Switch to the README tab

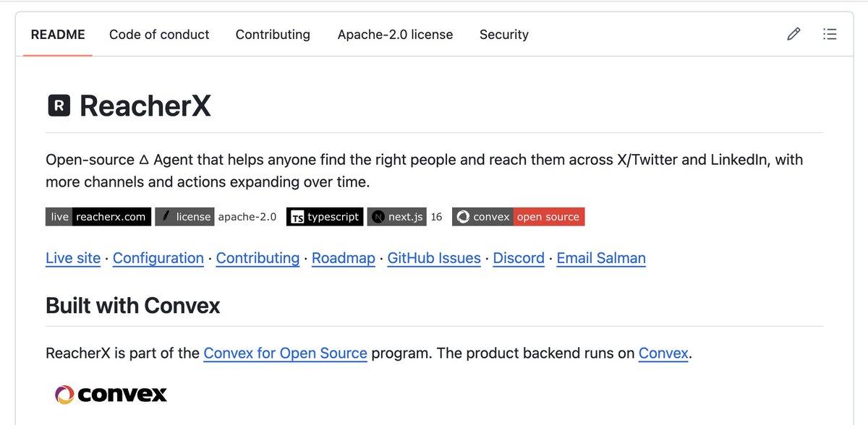click(58, 34)
